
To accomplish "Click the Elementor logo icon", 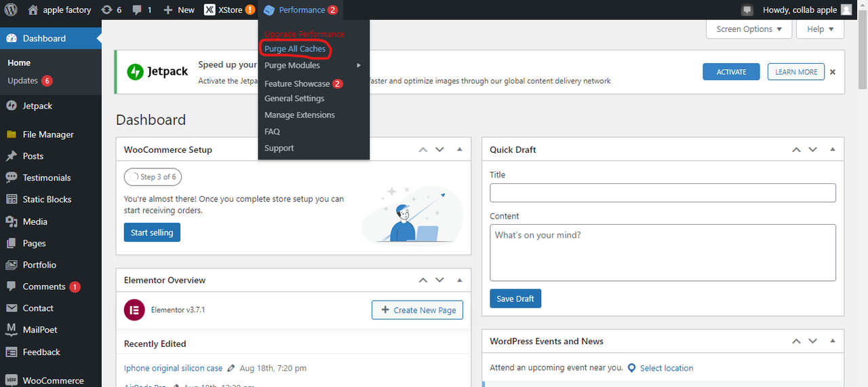I will [134, 310].
